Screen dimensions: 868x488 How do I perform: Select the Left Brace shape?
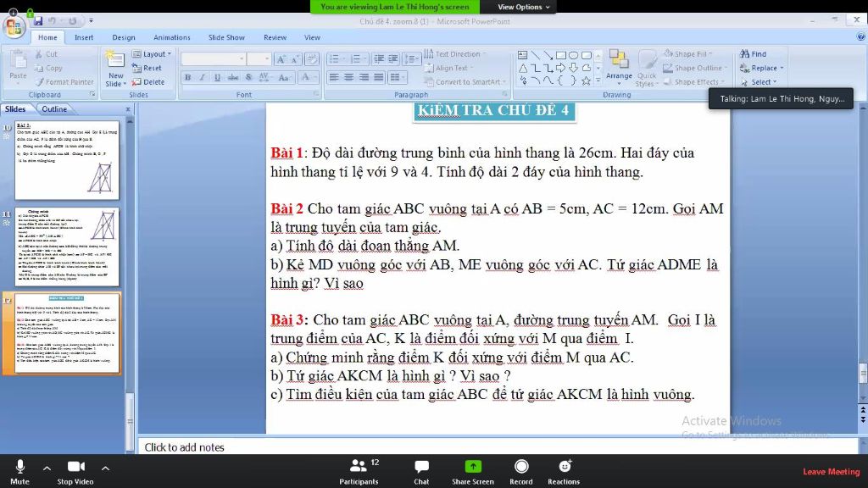tap(561, 80)
